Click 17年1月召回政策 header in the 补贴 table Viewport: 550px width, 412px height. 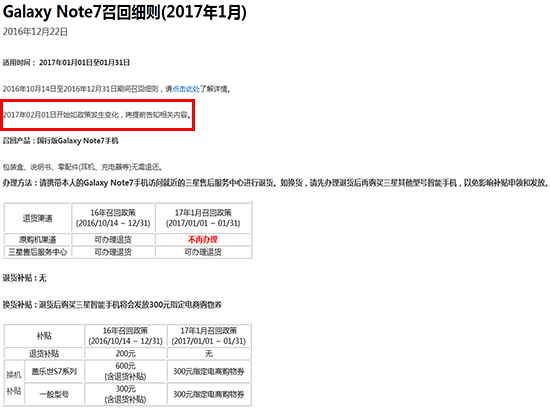coord(209,336)
